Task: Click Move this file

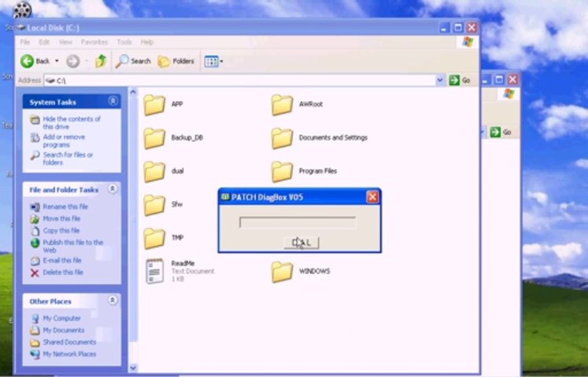Action: 61,218
